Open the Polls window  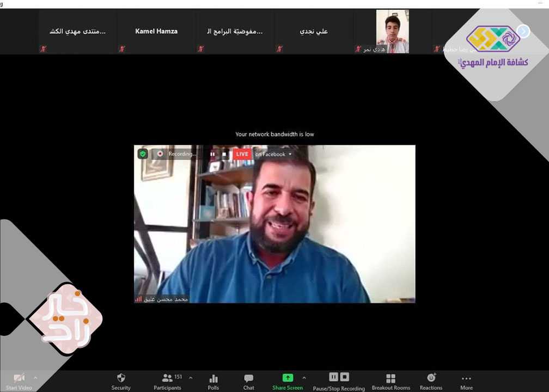[x=213, y=381]
